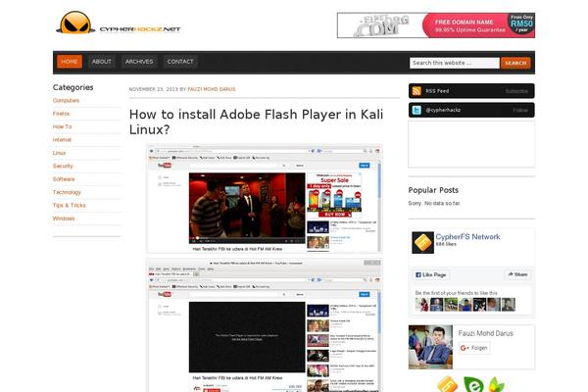Screen dimensions: 588x392
Task: Click the green 'e' leaf badge icon
Action: coord(473,384)
